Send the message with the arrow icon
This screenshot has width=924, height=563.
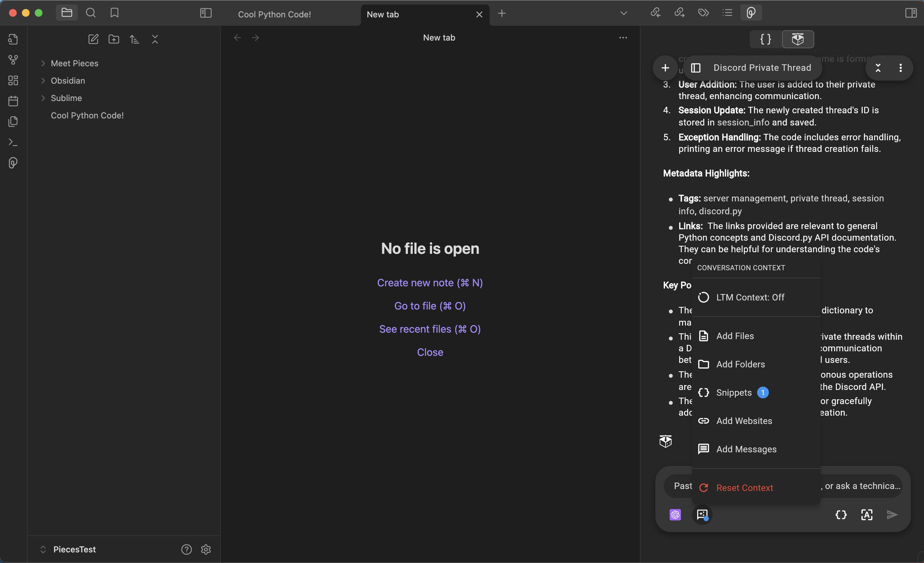(892, 515)
